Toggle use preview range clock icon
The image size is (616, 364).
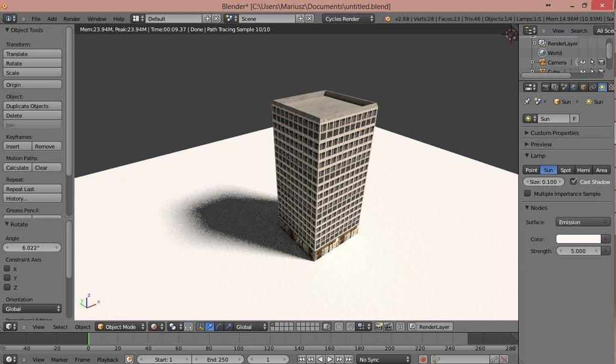coord(129,359)
